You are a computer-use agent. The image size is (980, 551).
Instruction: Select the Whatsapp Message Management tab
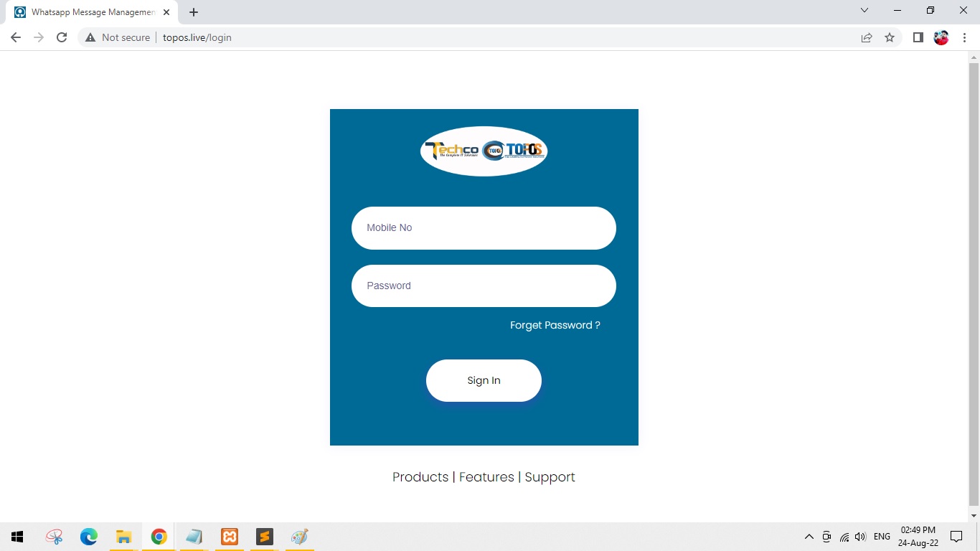pos(93,12)
